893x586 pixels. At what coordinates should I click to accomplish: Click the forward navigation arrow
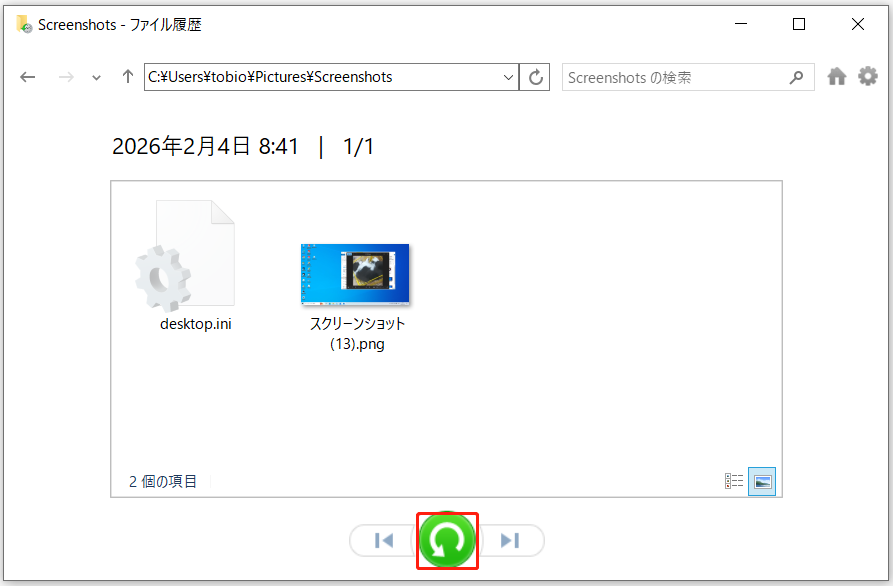66,77
